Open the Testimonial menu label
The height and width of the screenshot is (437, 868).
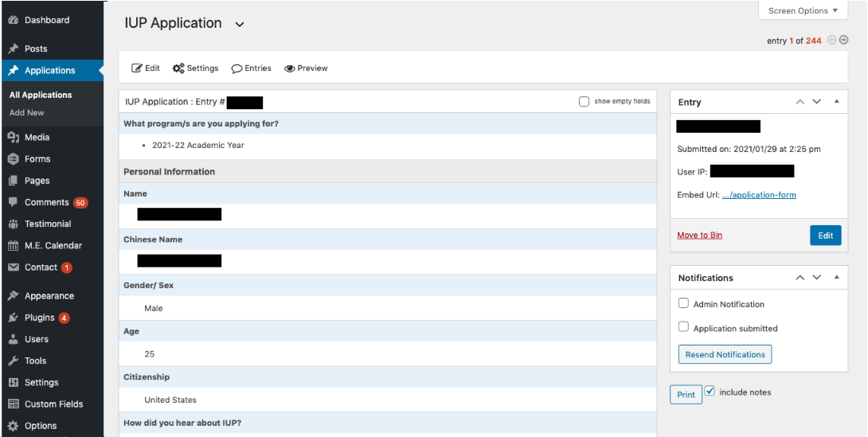pos(48,224)
